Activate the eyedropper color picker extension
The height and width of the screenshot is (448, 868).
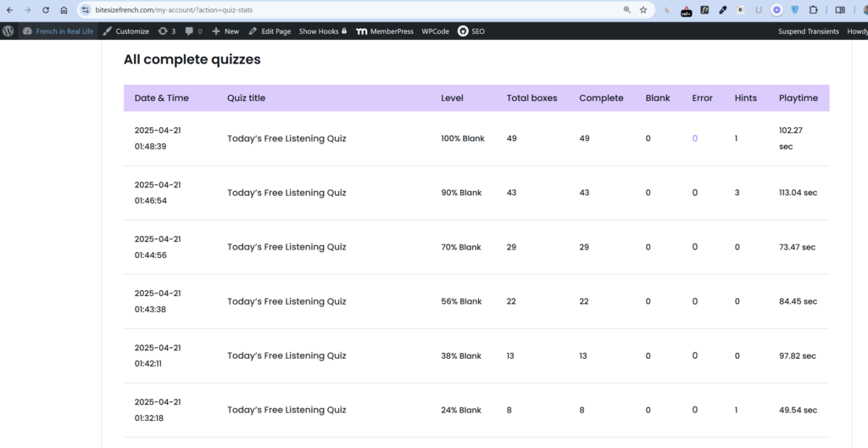tap(722, 10)
